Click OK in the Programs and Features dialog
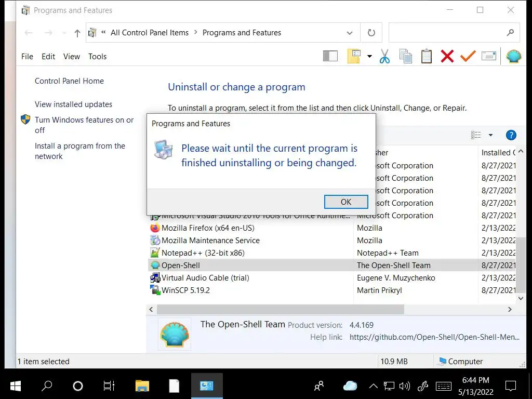This screenshot has height=399, width=532. coord(345,202)
